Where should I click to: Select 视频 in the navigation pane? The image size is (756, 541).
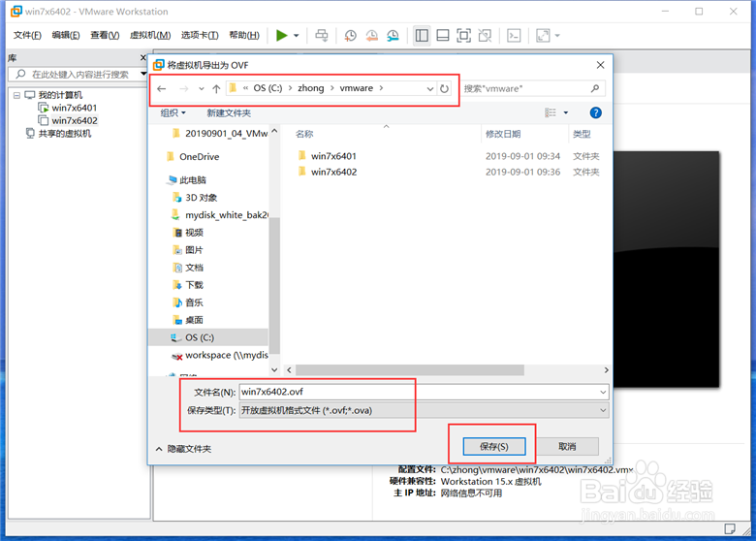click(194, 233)
